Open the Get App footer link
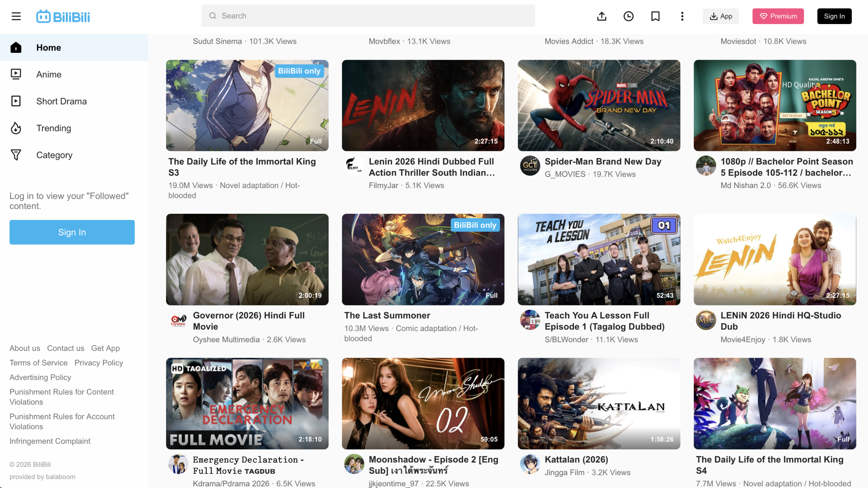This screenshot has width=868, height=488. coord(105,348)
